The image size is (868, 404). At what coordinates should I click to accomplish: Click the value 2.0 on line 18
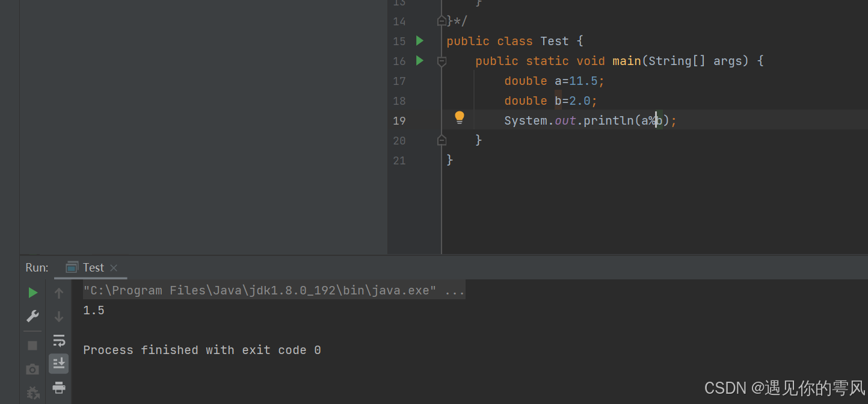[x=580, y=101]
